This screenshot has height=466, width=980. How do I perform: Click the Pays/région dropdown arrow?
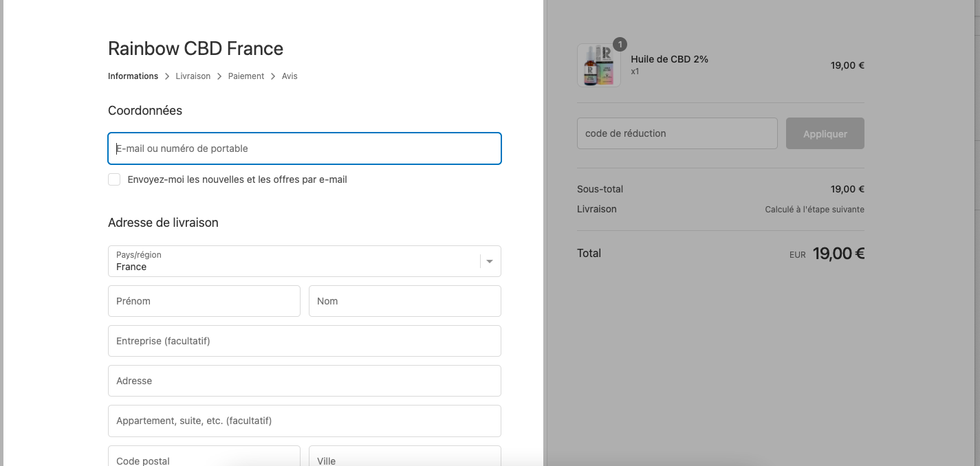(x=490, y=261)
